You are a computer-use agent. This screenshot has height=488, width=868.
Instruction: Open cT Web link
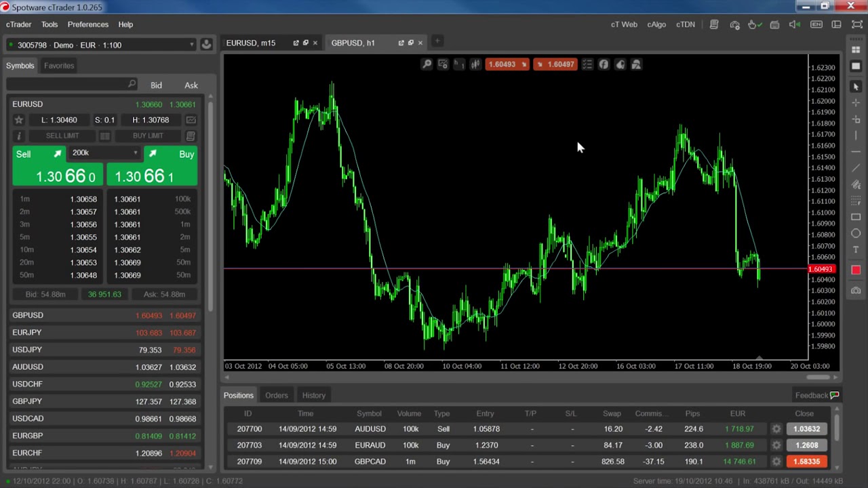tap(624, 24)
